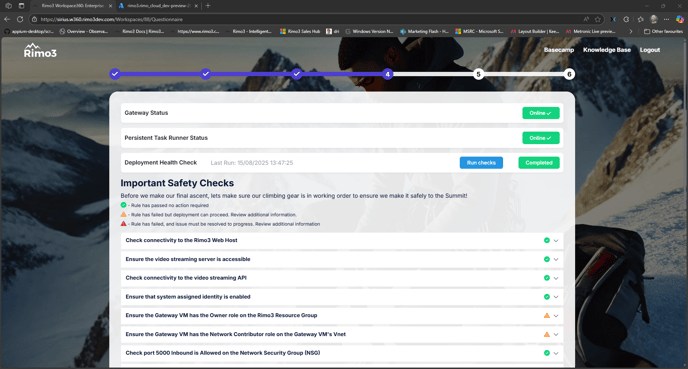Click green status icon for Rimo3 Web Host check
The width and height of the screenshot is (688, 369).
pyautogui.click(x=547, y=240)
